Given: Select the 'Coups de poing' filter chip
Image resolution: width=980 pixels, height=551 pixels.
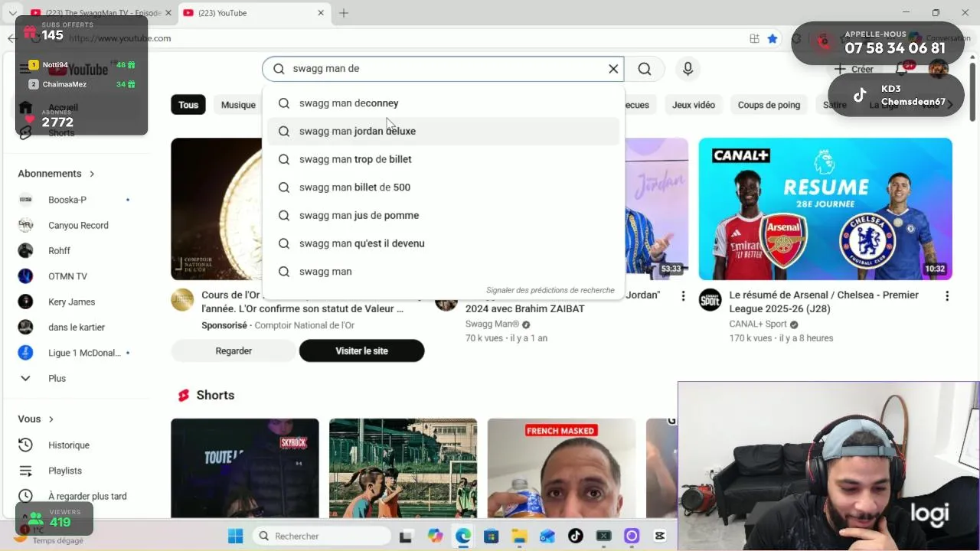Looking at the screenshot, I should tap(769, 105).
